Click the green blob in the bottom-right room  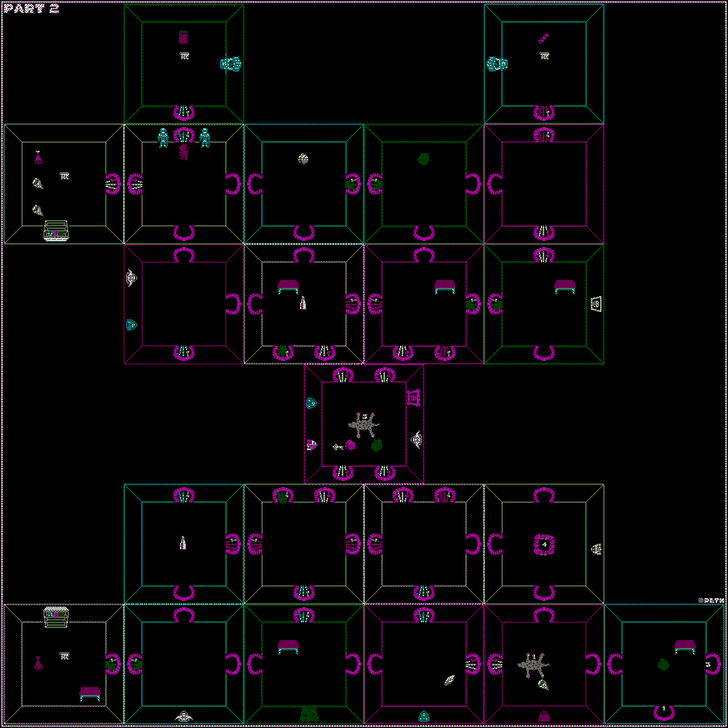664,665
